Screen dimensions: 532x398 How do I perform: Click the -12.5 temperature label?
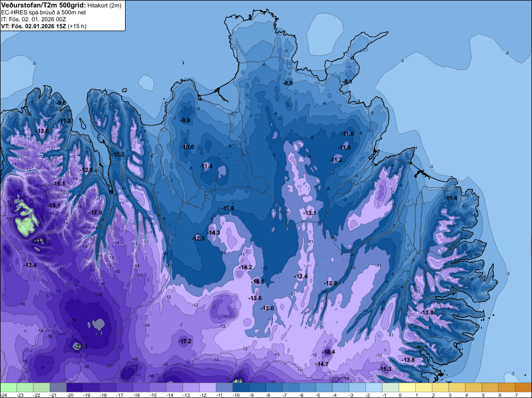tap(198, 238)
